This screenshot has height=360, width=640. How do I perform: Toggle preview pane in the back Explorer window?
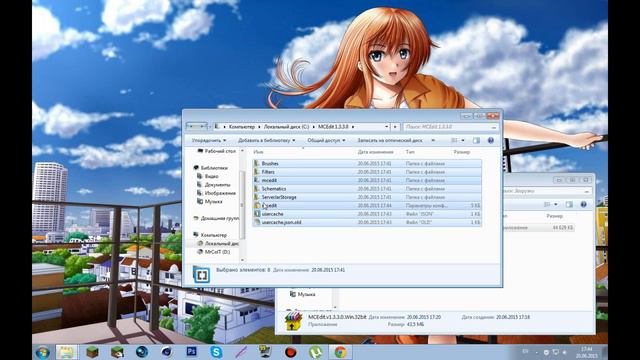569,204
